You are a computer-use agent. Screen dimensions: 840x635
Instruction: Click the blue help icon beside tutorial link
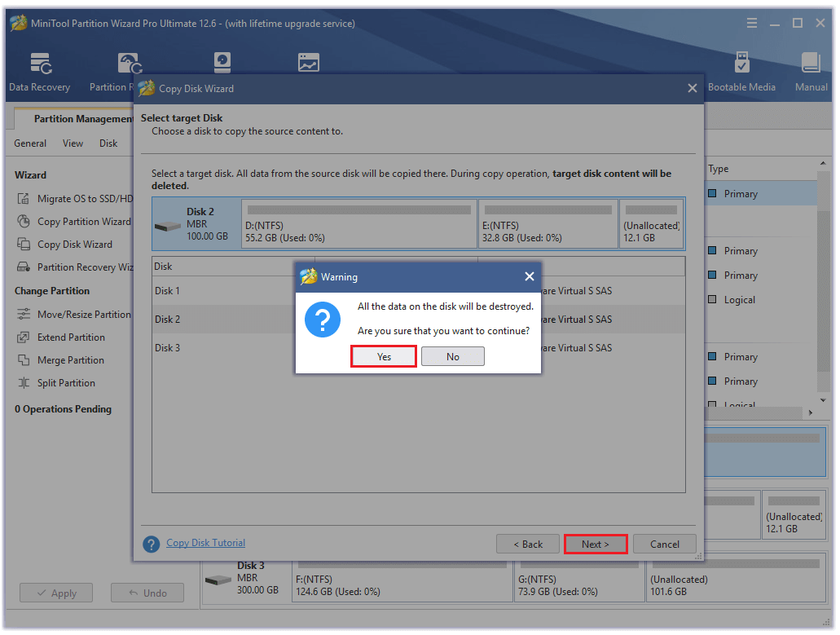151,545
